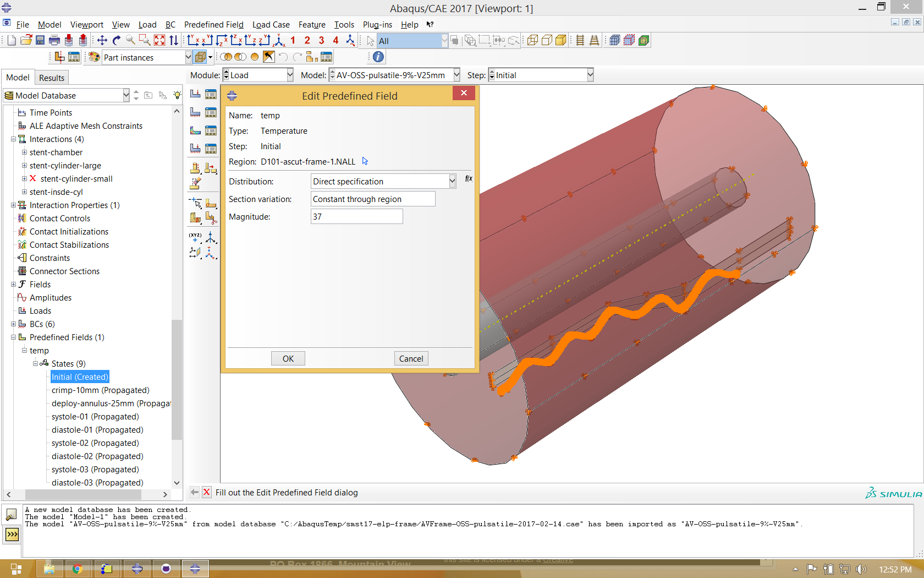Viewport: 924px width, 578px height.
Task: Enable wireframe render style
Action: 532,40
